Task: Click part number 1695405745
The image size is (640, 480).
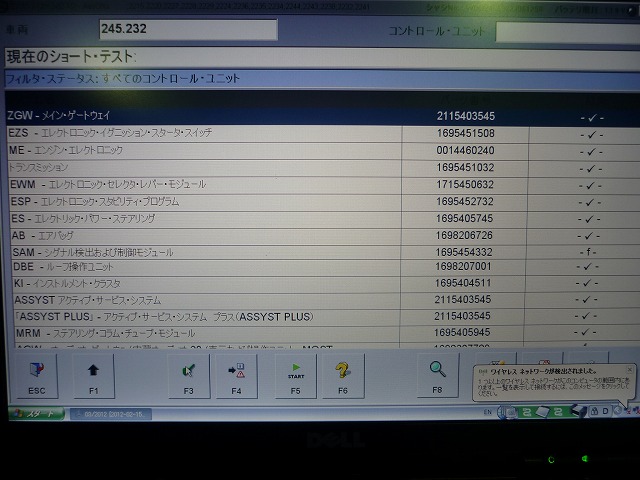Action: pyautogui.click(x=464, y=219)
